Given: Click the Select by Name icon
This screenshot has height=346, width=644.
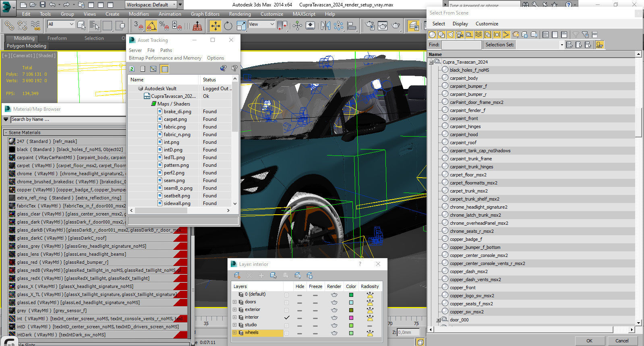Looking at the screenshot, I should (x=94, y=26).
